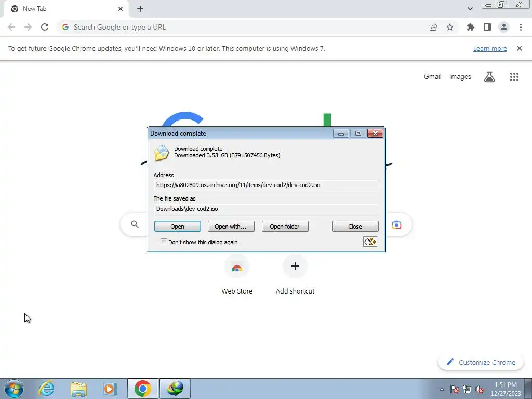Image resolution: width=532 pixels, height=399 pixels.
Task: Click the Chrome back arrow
Action: (x=11, y=27)
